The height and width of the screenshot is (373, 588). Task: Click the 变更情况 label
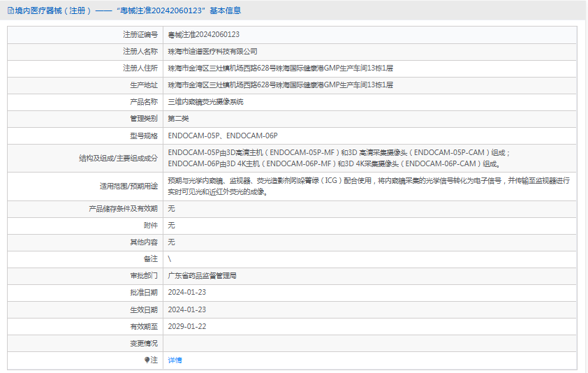point(144,344)
